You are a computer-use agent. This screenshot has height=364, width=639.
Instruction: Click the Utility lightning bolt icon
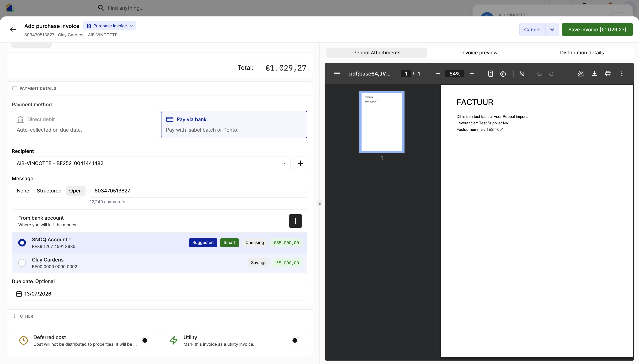(x=173, y=340)
